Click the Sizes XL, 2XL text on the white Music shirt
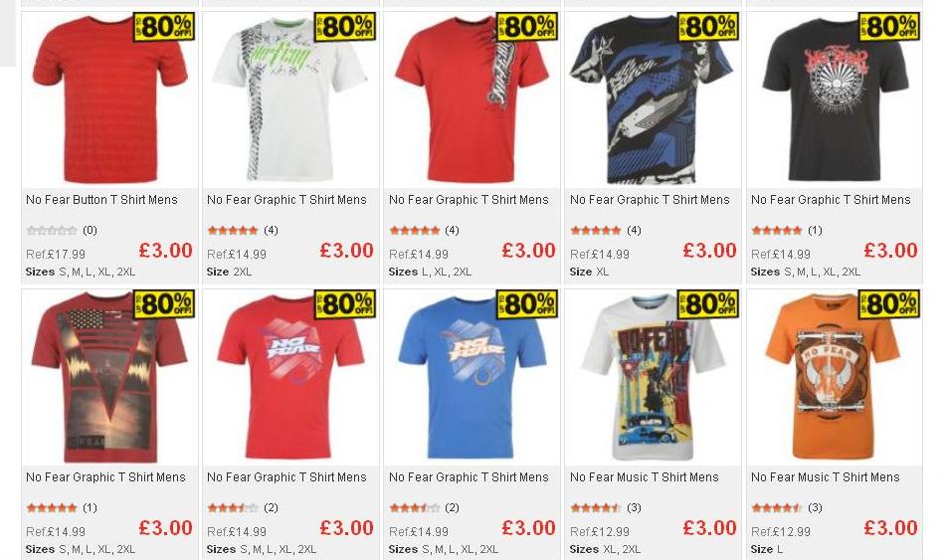 pos(605,549)
